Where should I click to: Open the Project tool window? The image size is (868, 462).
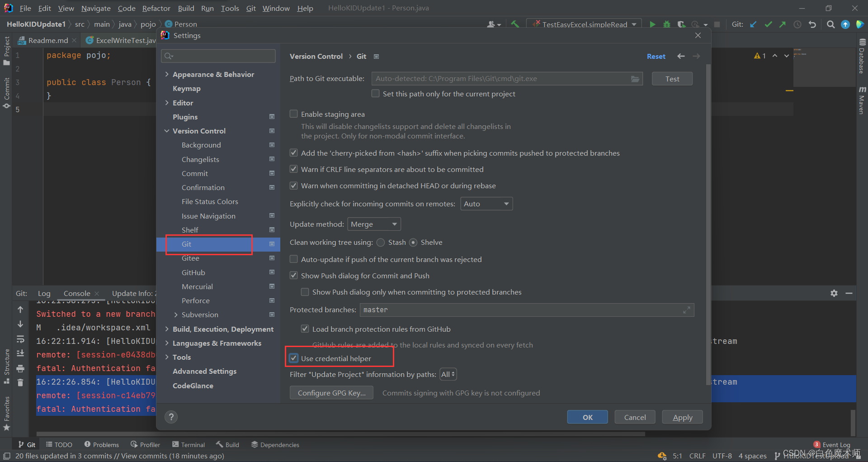(x=6, y=51)
